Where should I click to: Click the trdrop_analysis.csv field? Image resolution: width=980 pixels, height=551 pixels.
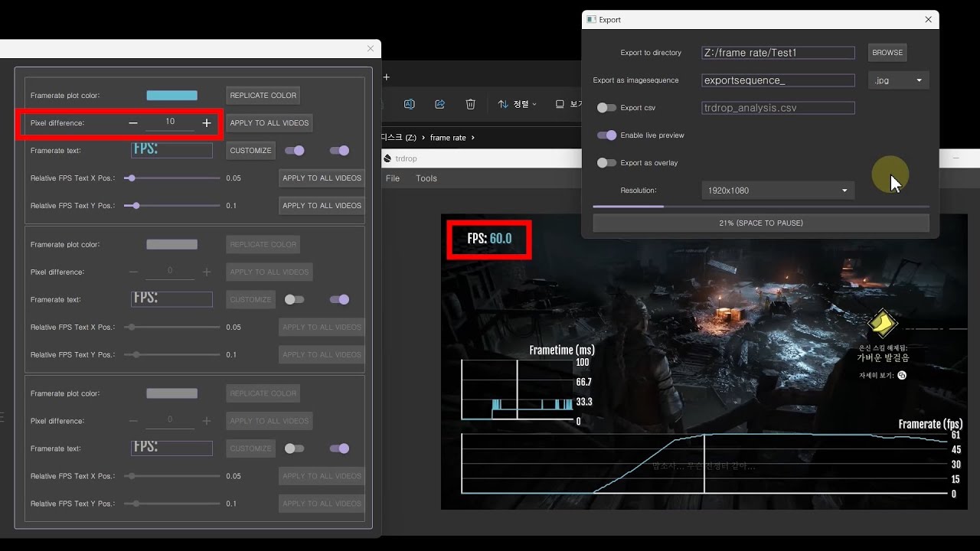coord(778,108)
